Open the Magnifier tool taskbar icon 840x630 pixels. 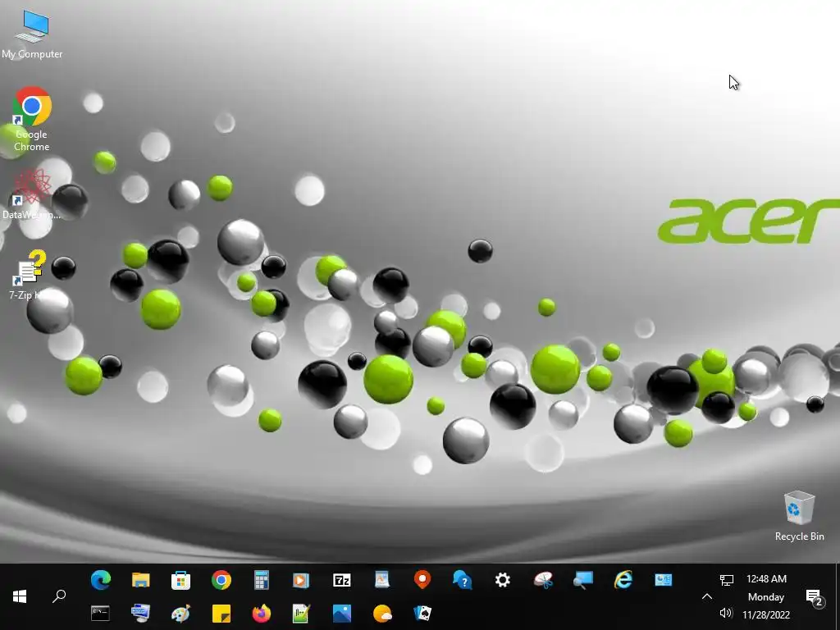pyautogui.click(x=583, y=580)
